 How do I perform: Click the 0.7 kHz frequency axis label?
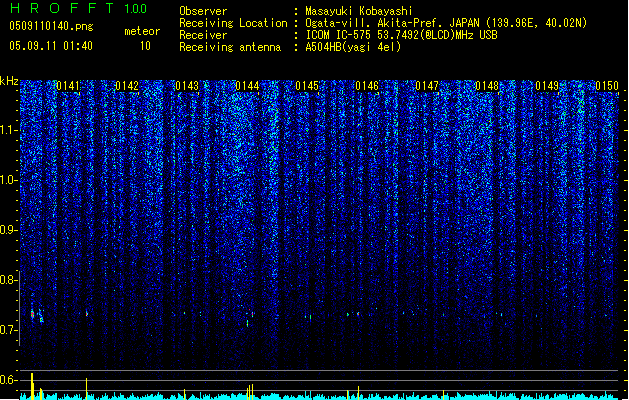(x=9, y=330)
